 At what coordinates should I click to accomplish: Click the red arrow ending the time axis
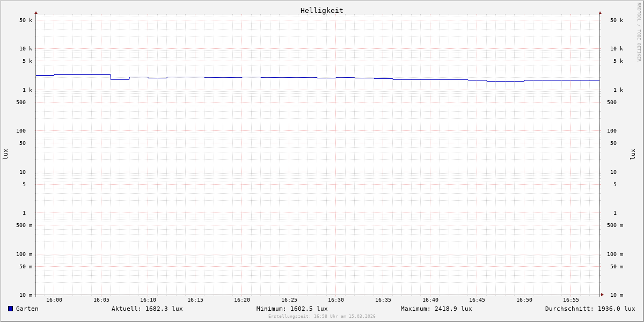coord(602,294)
